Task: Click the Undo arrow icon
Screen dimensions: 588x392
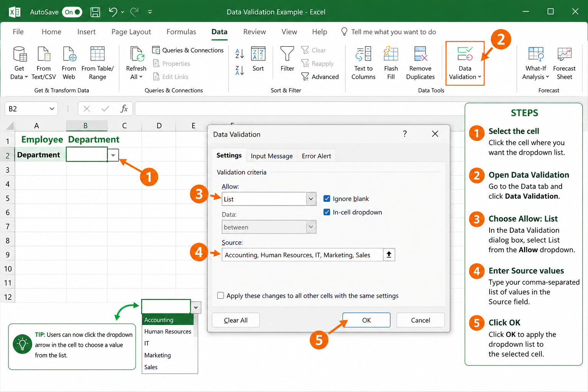Action: 113,12
